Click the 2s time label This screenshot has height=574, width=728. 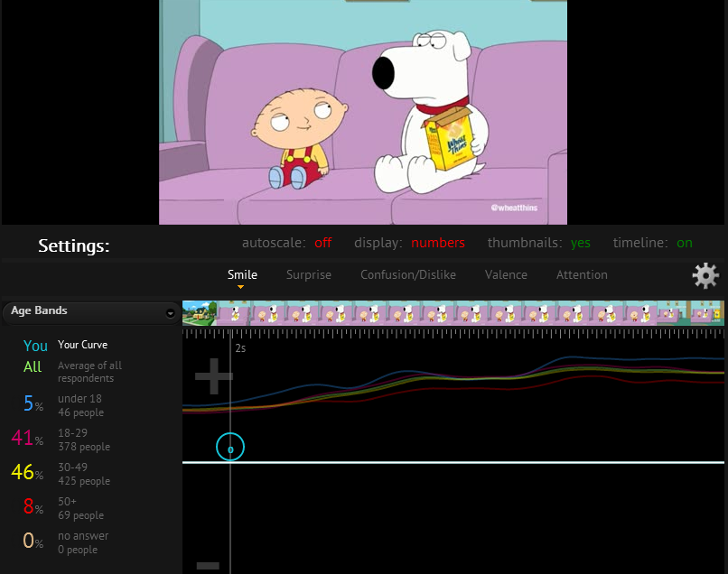(240, 348)
